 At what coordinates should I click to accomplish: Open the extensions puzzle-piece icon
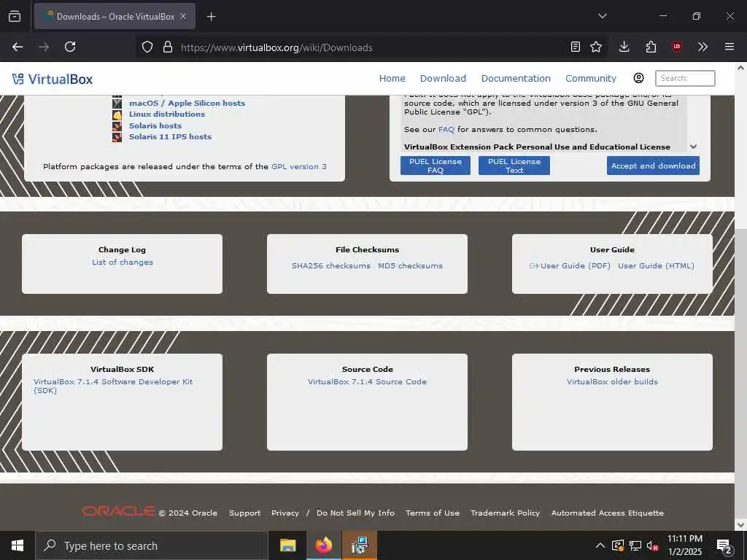pyautogui.click(x=651, y=47)
